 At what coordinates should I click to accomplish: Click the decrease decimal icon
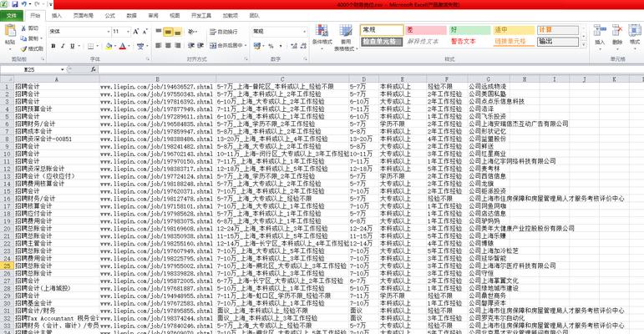click(304, 46)
